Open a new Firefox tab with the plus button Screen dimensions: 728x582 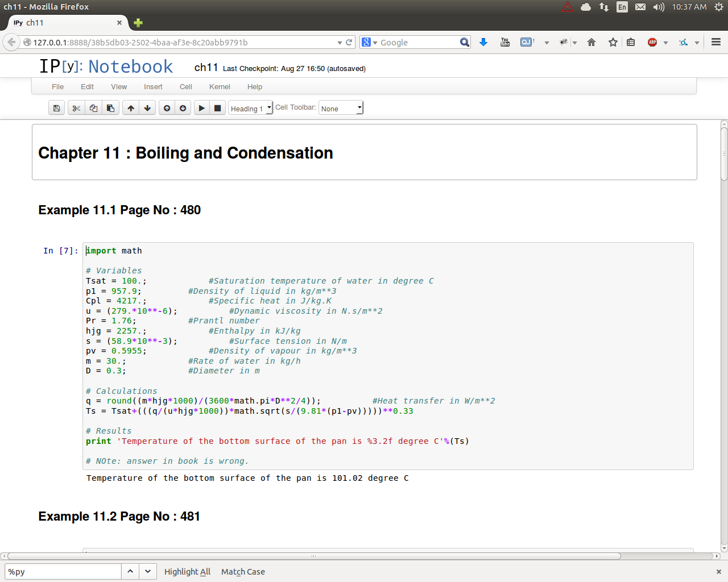[x=138, y=23]
